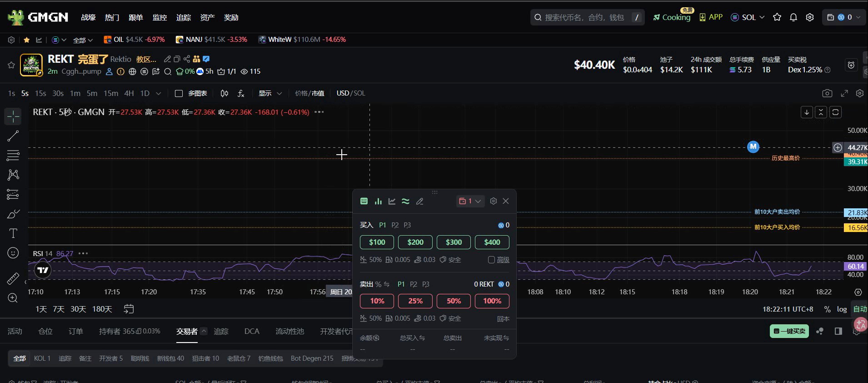
Task: Open the Cooking link
Action: coord(672,17)
